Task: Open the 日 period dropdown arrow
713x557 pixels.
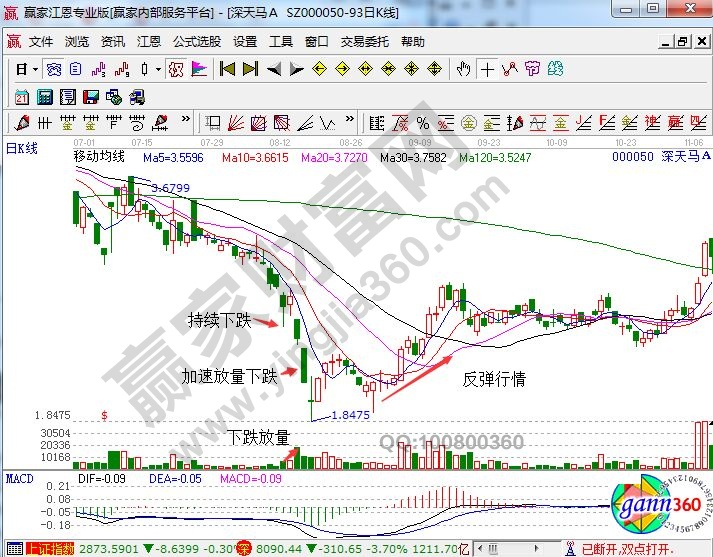Action: coord(34,69)
